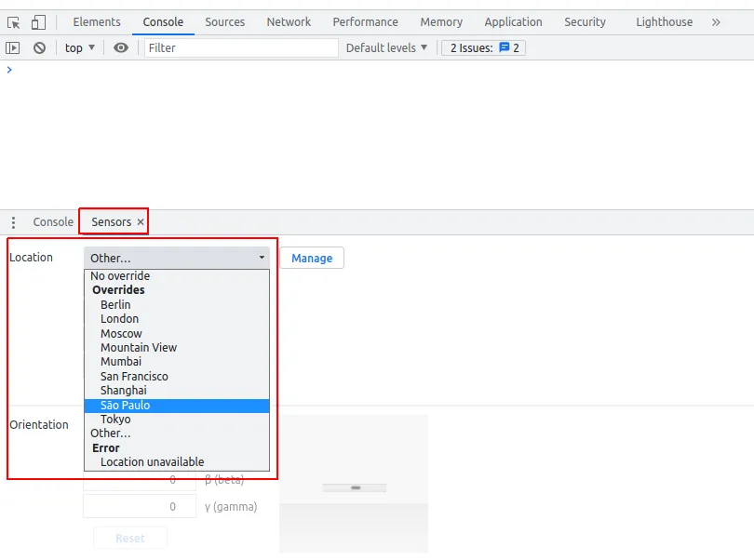Open the Elements tab
Viewport: 754px width, 560px height.
click(97, 22)
